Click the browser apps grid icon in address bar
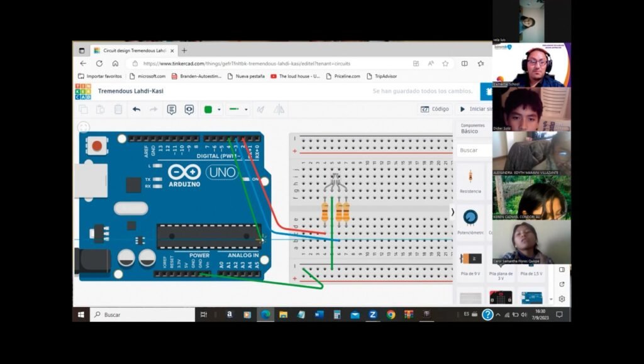Viewport: 644px width, 364px height. pos(416,63)
